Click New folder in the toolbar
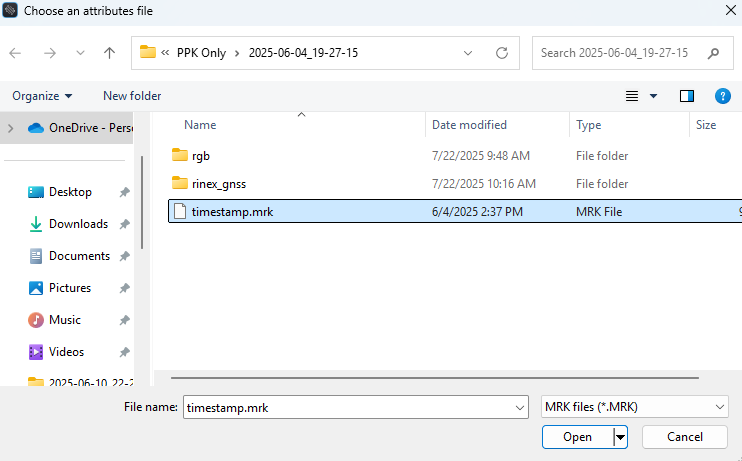742x461 pixels. [x=132, y=96]
